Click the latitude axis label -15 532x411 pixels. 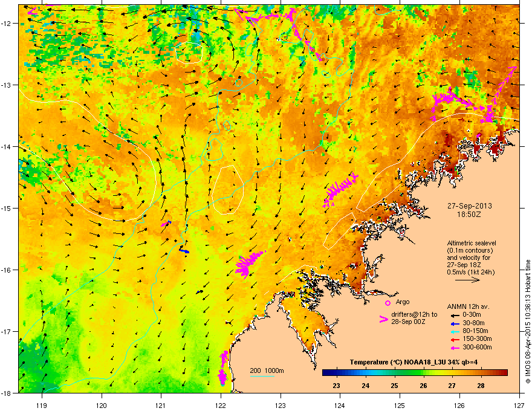(7, 208)
